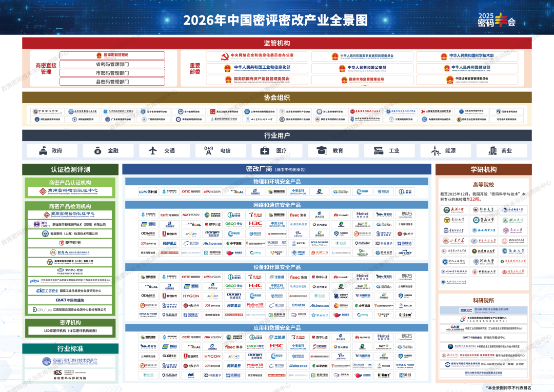This screenshot has height=392, width=554.
Task: Click the 高等院校 heading
Action: click(483, 185)
